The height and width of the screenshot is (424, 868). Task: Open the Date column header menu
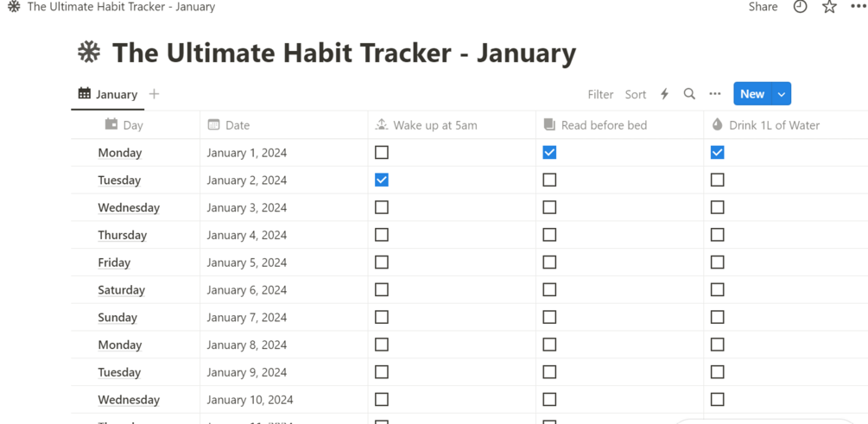pyautogui.click(x=237, y=125)
